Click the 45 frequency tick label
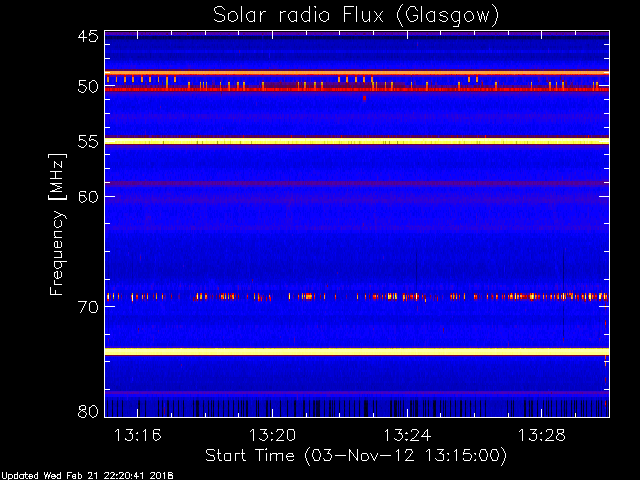 click(x=88, y=36)
